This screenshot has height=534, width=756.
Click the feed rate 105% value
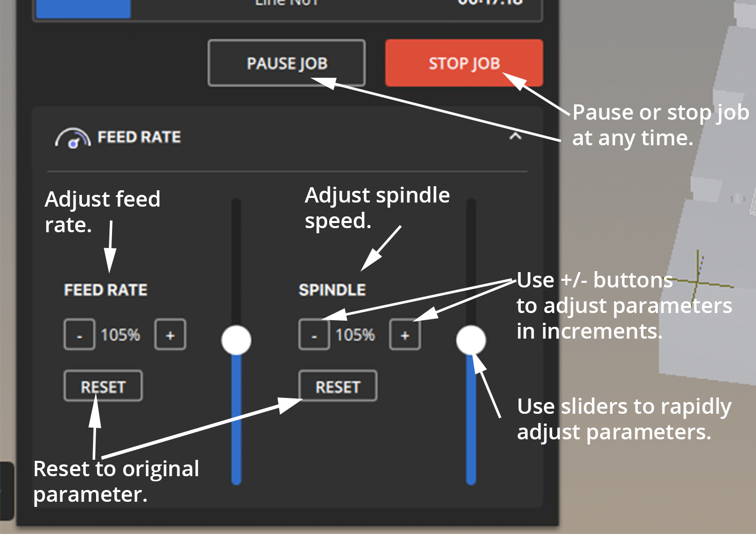(121, 335)
